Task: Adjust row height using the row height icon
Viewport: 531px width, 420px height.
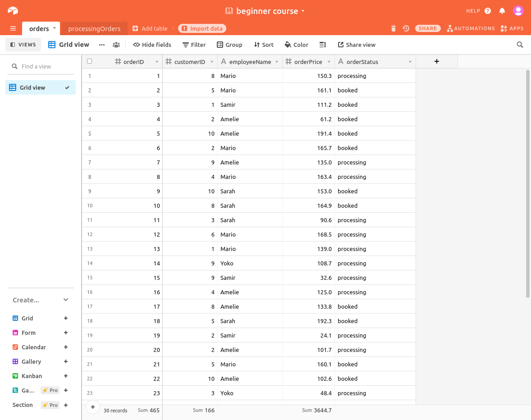Action: coord(322,45)
